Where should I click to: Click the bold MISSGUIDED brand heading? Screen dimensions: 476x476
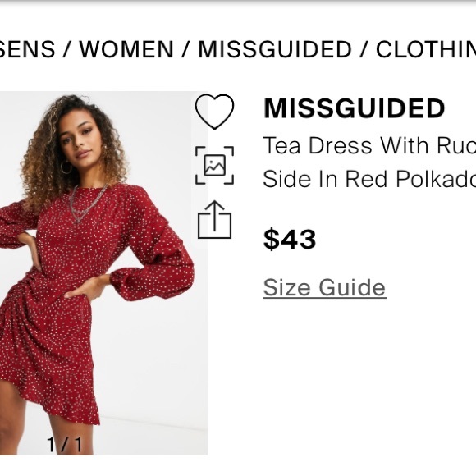(x=354, y=108)
